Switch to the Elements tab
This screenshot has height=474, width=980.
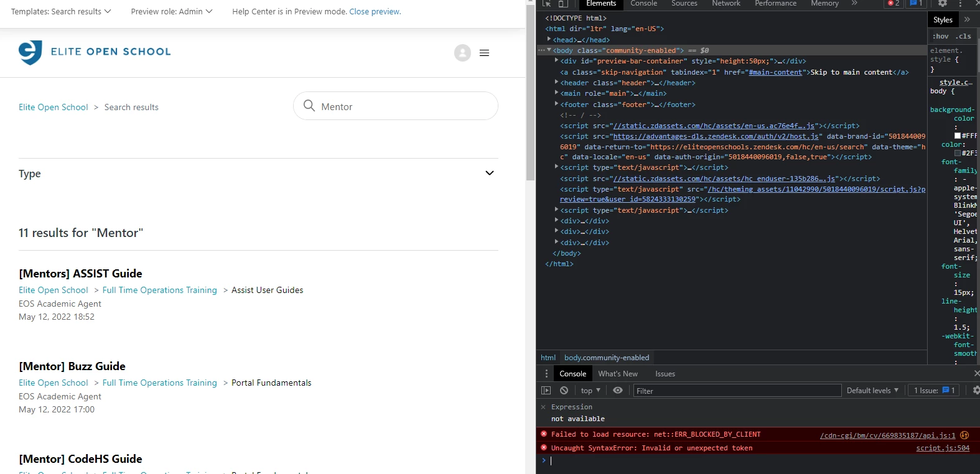601,4
